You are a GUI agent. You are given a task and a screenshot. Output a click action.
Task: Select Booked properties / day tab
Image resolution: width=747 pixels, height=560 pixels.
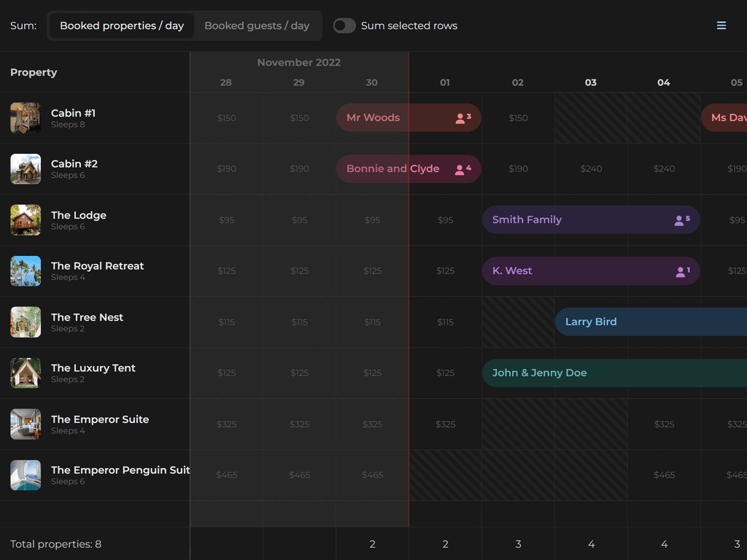(x=122, y=26)
